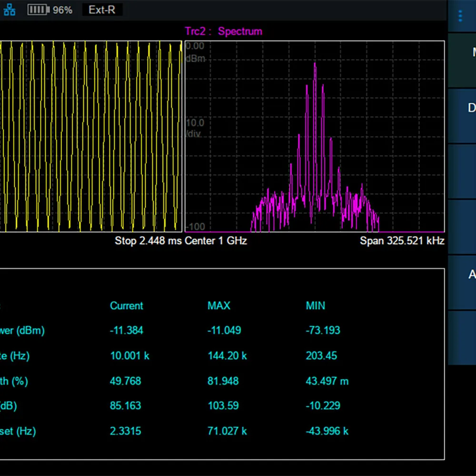The image size is (476, 476).
Task: Select the MIN column header
Action: (x=315, y=306)
